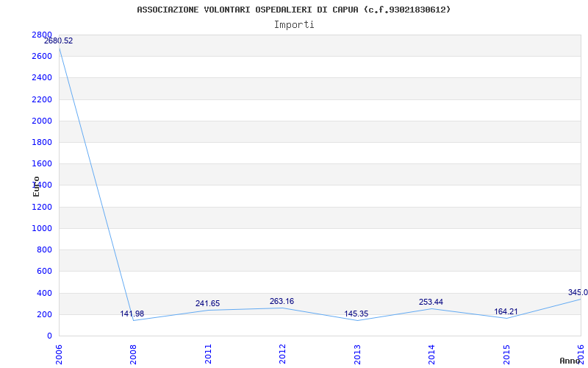Click the 2015 x-axis year label

pyautogui.click(x=506, y=355)
